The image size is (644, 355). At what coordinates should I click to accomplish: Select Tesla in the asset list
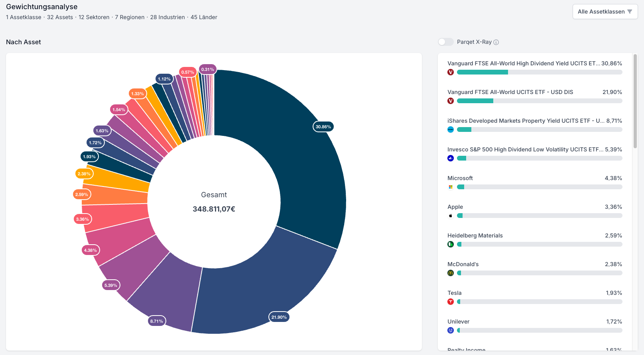point(454,293)
